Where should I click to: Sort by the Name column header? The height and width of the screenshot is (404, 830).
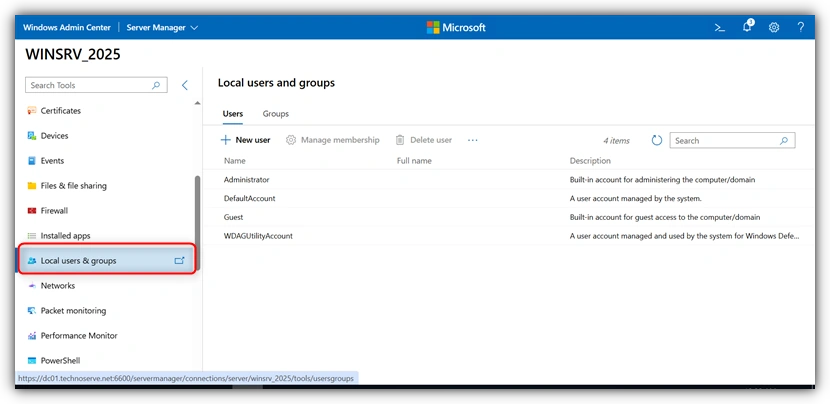pos(234,160)
